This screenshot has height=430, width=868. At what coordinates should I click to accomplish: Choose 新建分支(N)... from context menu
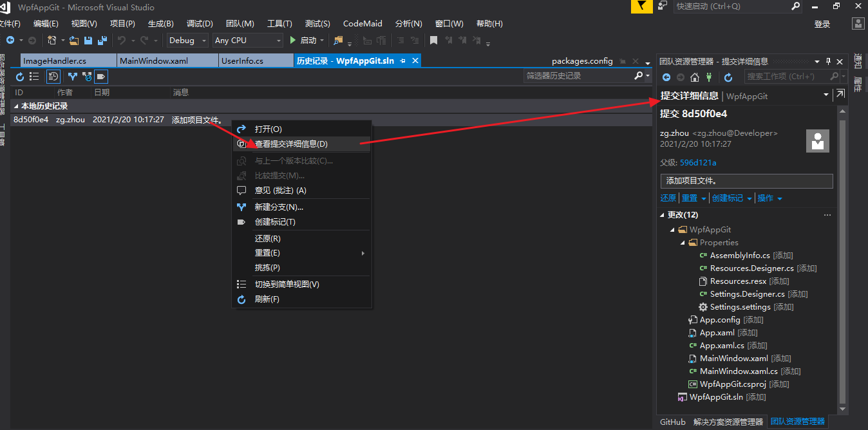[301, 207]
